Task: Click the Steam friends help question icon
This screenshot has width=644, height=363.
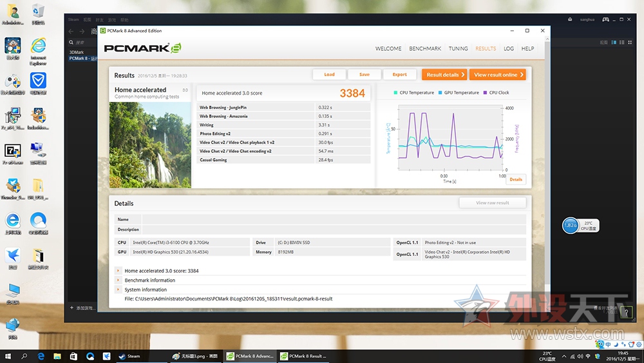Action: point(627,313)
